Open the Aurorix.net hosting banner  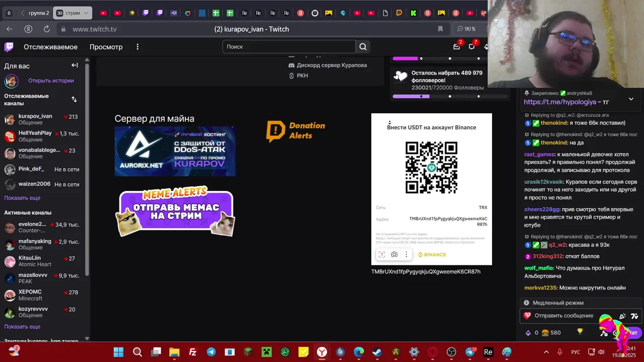click(x=175, y=151)
